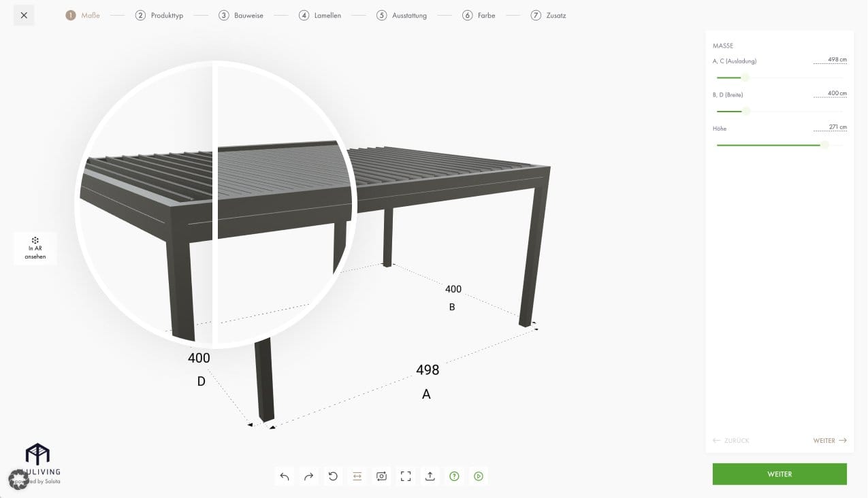
Task: Undo the last change
Action: (285, 476)
